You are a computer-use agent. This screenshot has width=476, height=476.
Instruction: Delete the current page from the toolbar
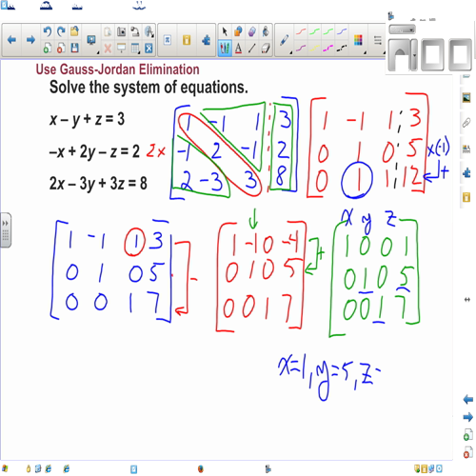pyautogui.click(x=61, y=49)
